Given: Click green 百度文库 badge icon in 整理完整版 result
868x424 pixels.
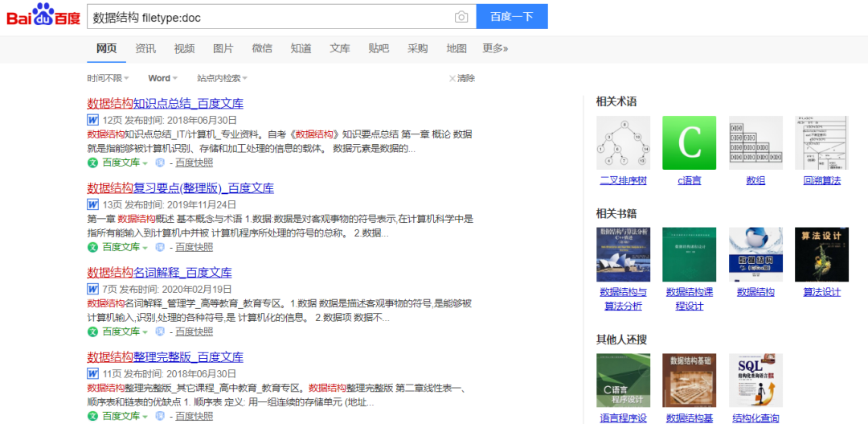Looking at the screenshot, I should tap(92, 416).
